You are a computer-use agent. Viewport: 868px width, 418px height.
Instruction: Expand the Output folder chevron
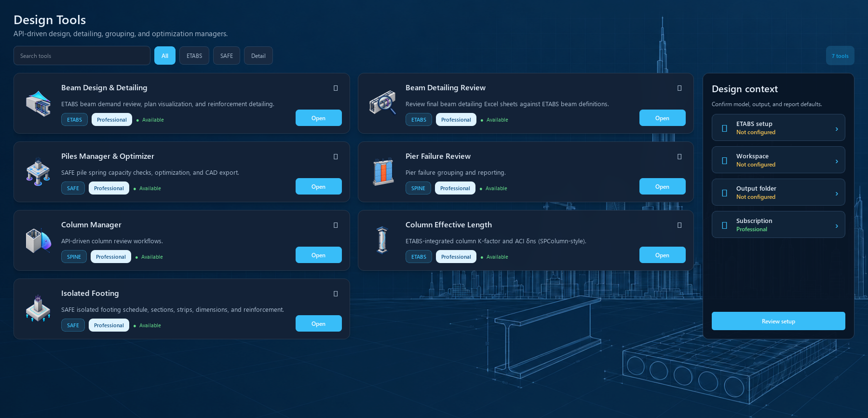tap(837, 194)
